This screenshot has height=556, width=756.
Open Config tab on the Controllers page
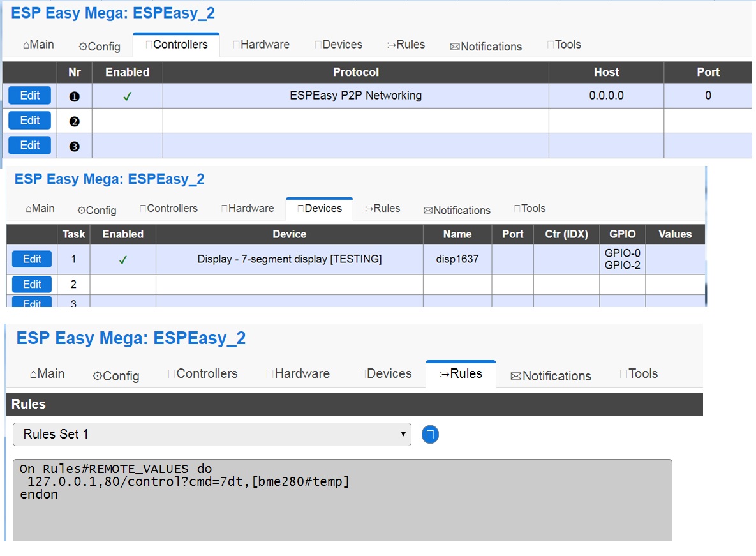click(100, 47)
